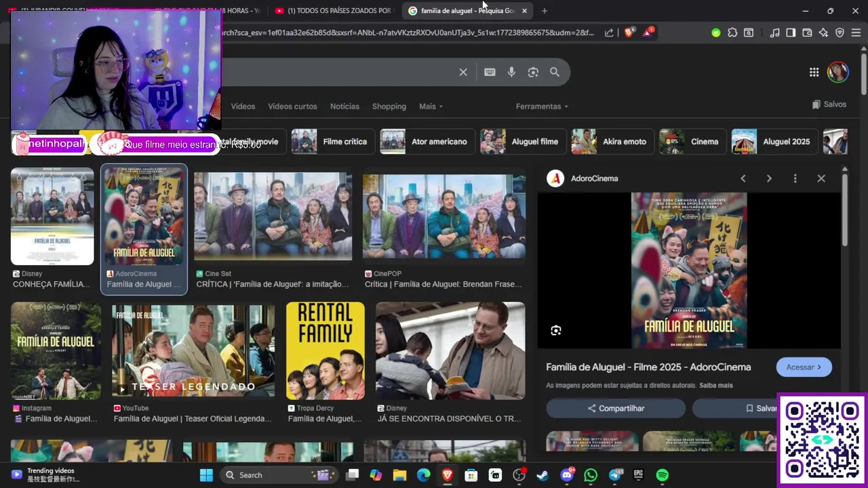Click the preview panel vertical scrollbar
Viewport: 868px width, 488px height.
click(844, 210)
